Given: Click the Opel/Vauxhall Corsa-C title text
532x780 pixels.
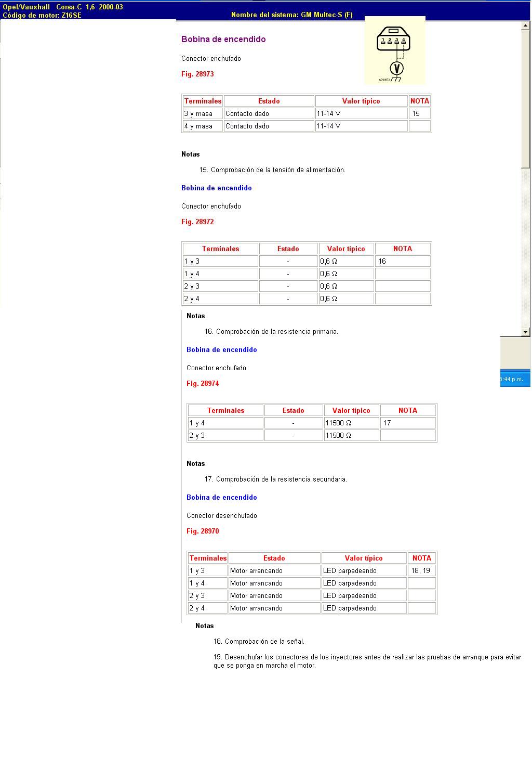Looking at the screenshot, I should (x=62, y=7).
